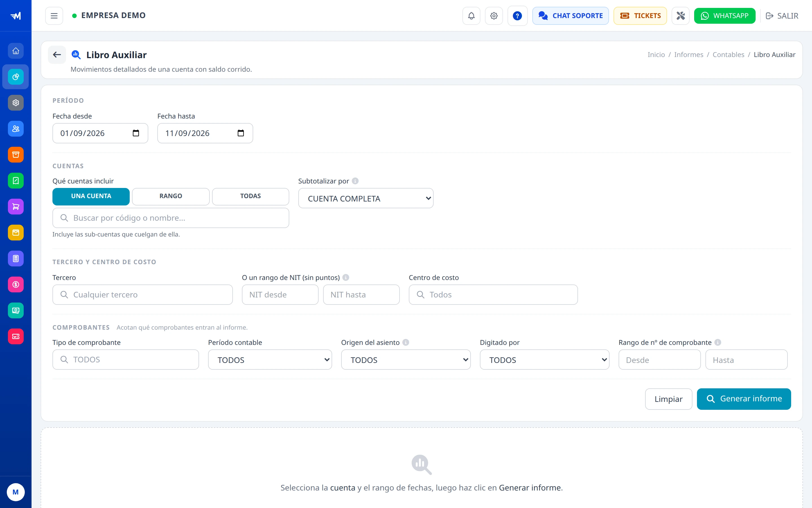Open the pink dollar coin sidebar icon
The image size is (812, 508).
tap(16, 284)
